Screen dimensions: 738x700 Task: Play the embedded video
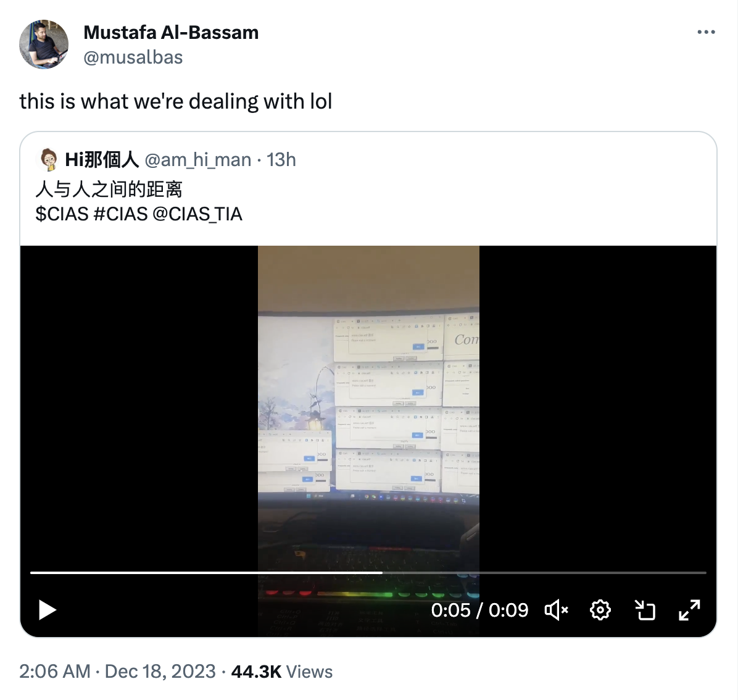[47, 610]
